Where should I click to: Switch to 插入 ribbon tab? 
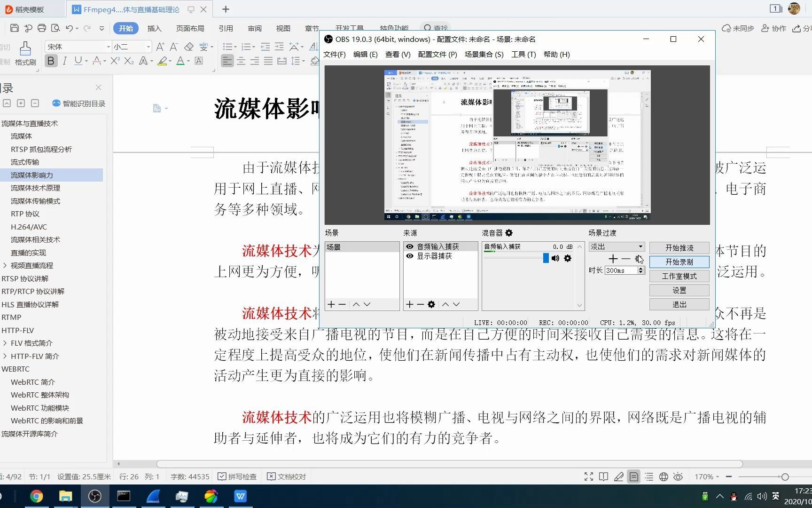click(x=154, y=28)
